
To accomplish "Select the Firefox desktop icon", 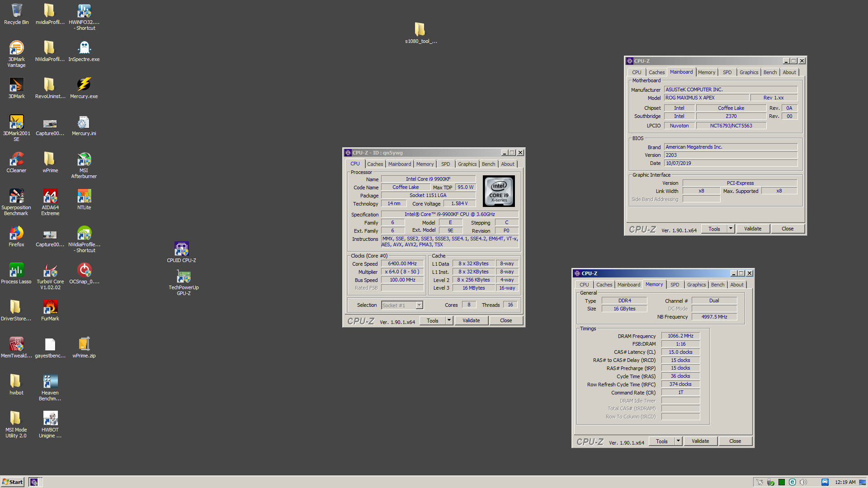I will (16, 233).
